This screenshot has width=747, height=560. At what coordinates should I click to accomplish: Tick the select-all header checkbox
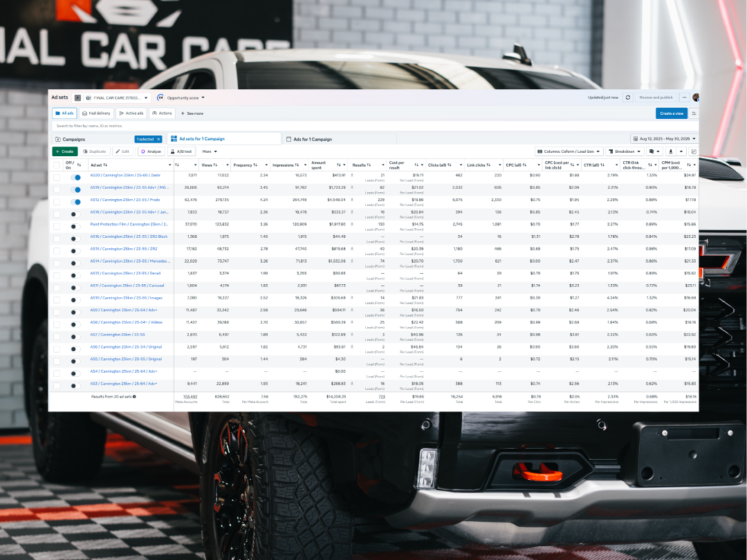[x=57, y=165]
